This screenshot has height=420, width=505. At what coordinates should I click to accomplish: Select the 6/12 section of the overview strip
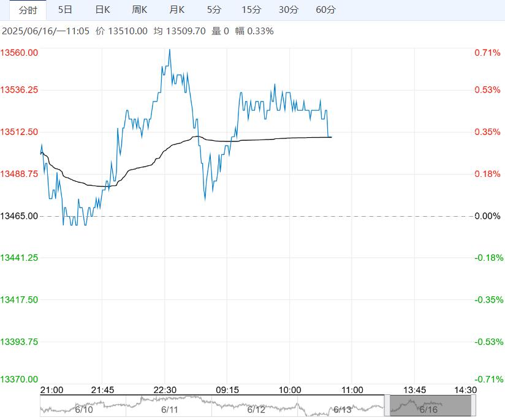click(x=256, y=408)
